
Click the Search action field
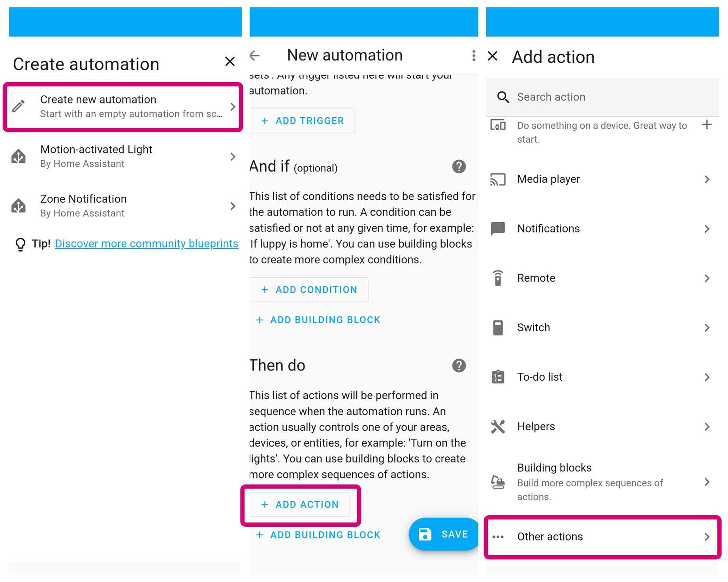pos(608,97)
